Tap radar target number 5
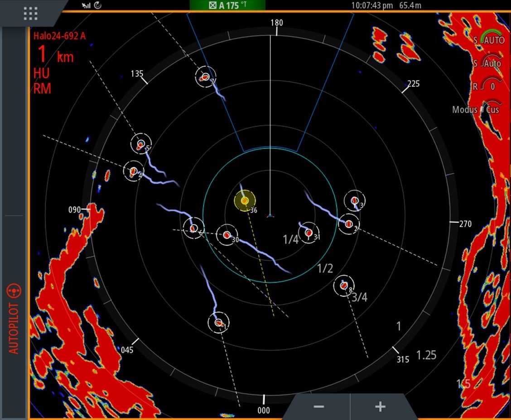 141,144
